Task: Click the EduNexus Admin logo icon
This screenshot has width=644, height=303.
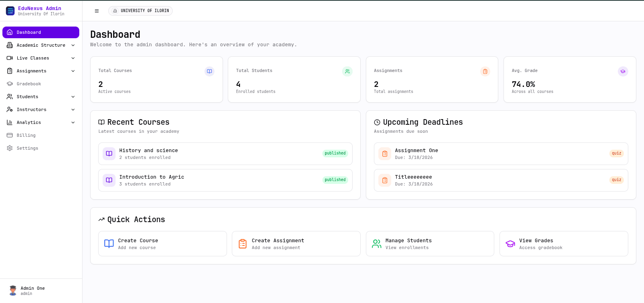Action: pos(10,11)
